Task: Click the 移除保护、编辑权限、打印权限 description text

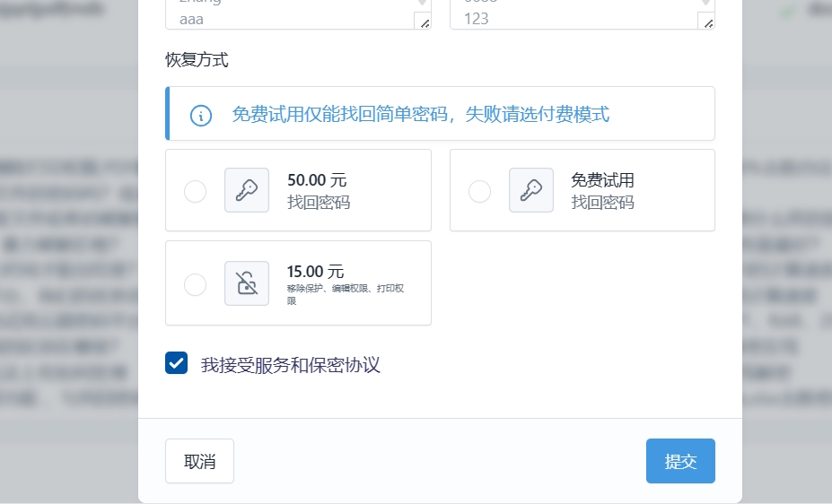Action: point(346,294)
